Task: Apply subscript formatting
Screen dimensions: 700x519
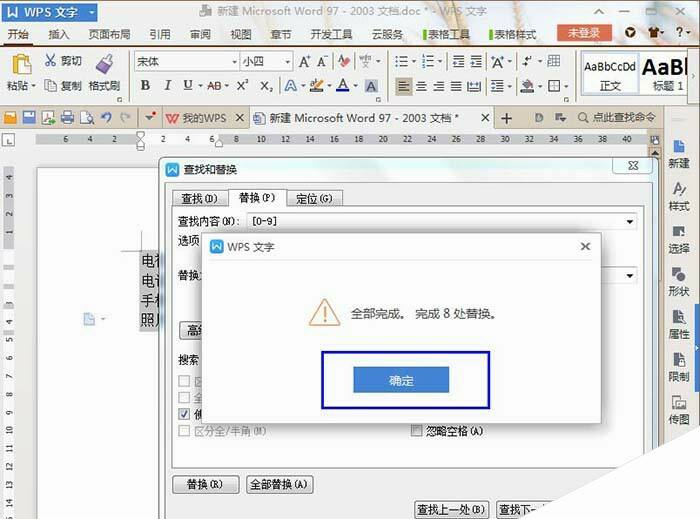Action: [266, 86]
